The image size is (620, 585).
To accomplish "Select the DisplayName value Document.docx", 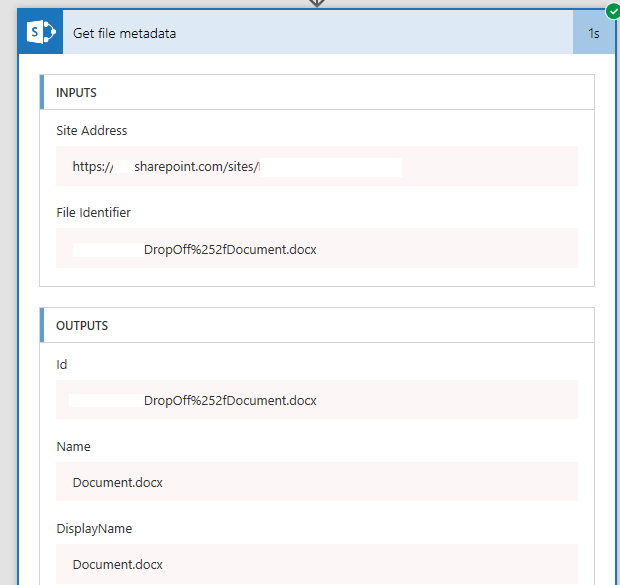I will point(317,564).
